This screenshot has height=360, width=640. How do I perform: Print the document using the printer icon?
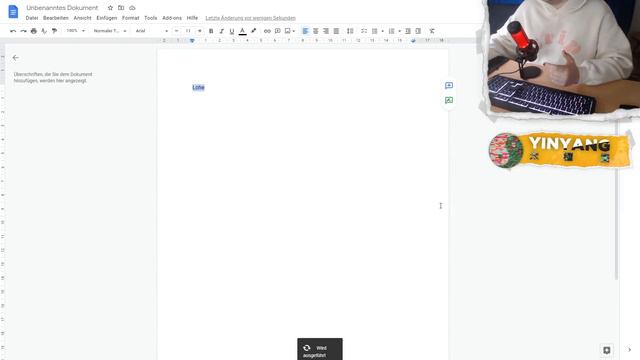tap(34, 31)
